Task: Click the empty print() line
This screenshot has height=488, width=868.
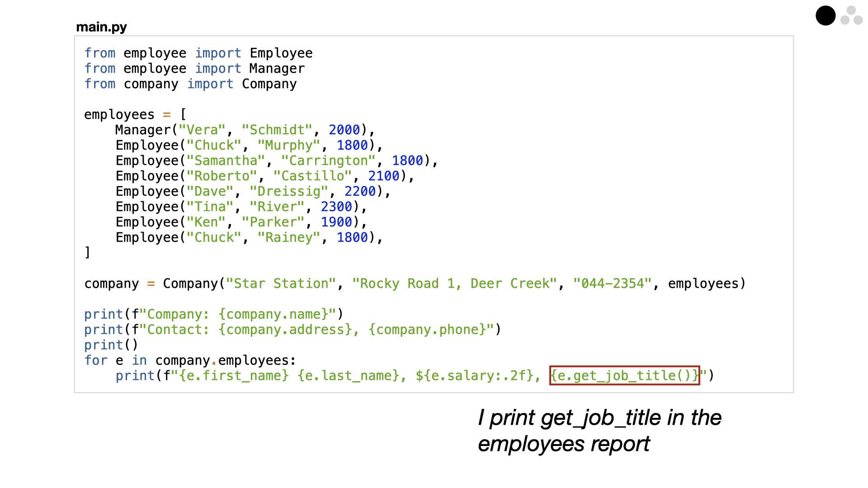Action: 111,345
